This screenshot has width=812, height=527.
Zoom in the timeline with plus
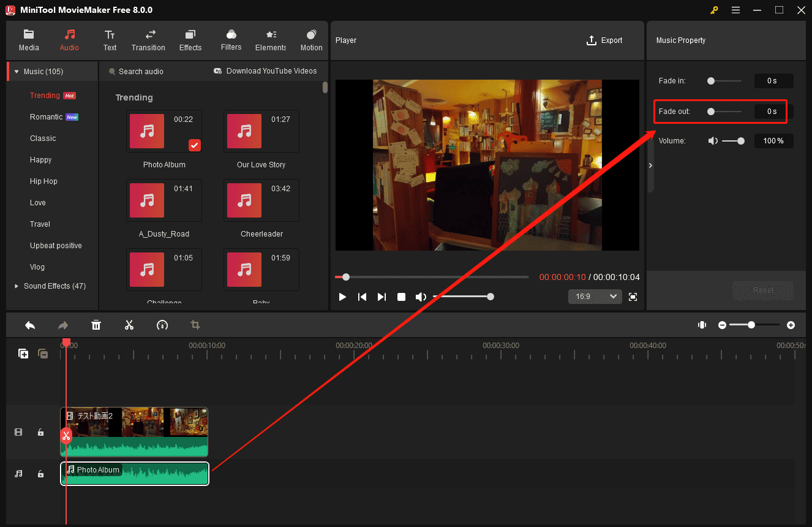(x=791, y=325)
